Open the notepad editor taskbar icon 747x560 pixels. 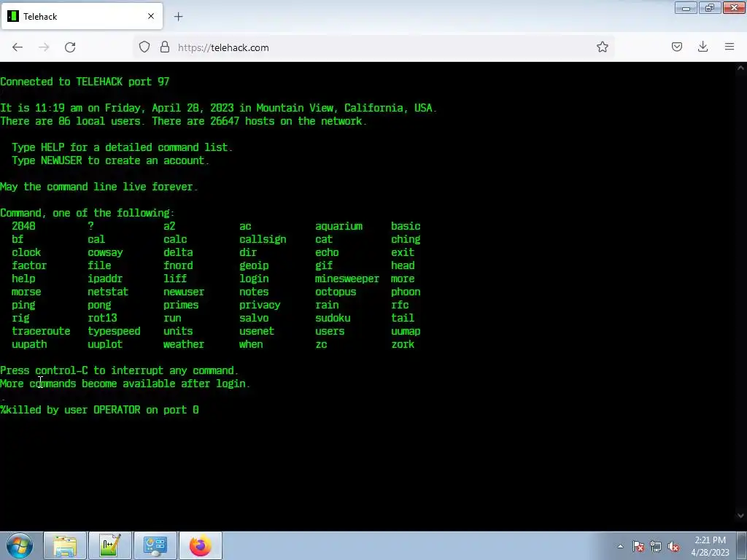[x=110, y=545]
